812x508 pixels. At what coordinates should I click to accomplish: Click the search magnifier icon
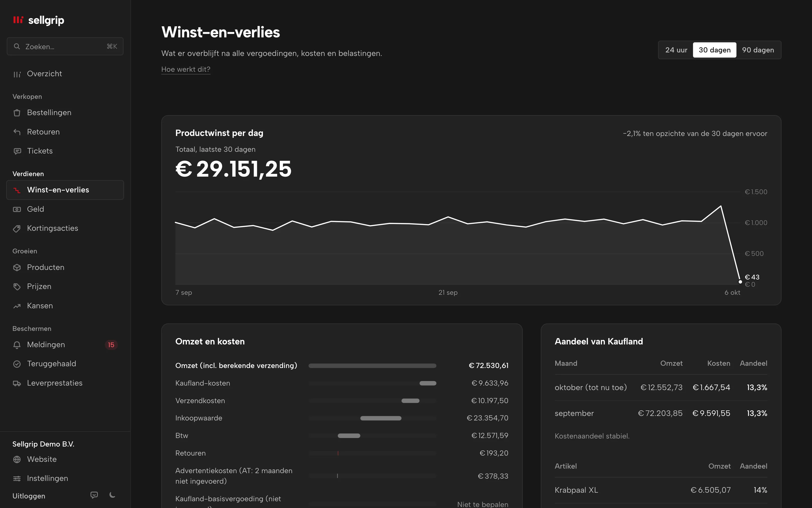17,46
